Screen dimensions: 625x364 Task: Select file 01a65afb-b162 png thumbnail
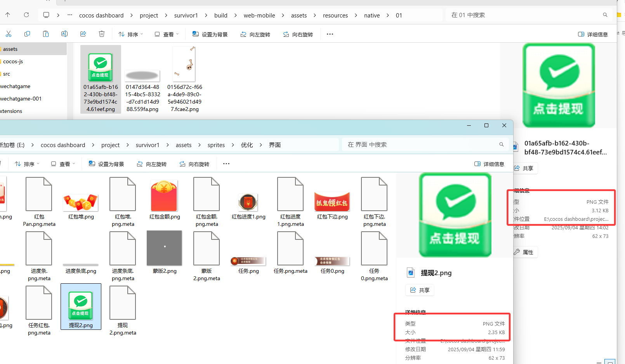pyautogui.click(x=101, y=79)
